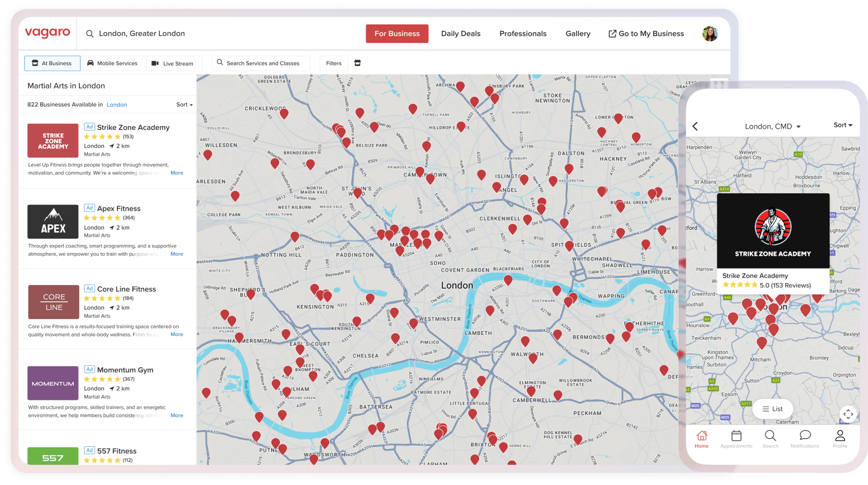Click More under Core Line Fitness
Viewport: 868px width, 485px height.
(177, 335)
